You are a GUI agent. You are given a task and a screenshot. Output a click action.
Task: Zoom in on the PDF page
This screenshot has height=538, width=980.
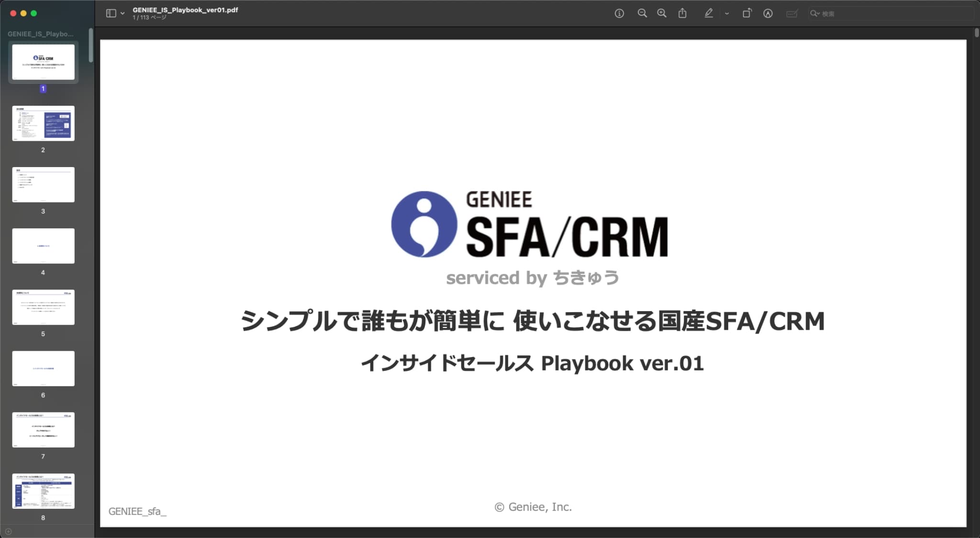[x=662, y=13]
